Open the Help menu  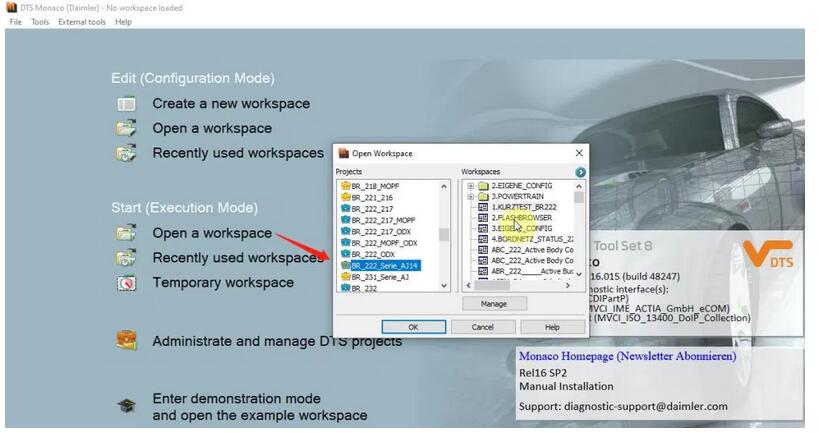pyautogui.click(x=123, y=22)
